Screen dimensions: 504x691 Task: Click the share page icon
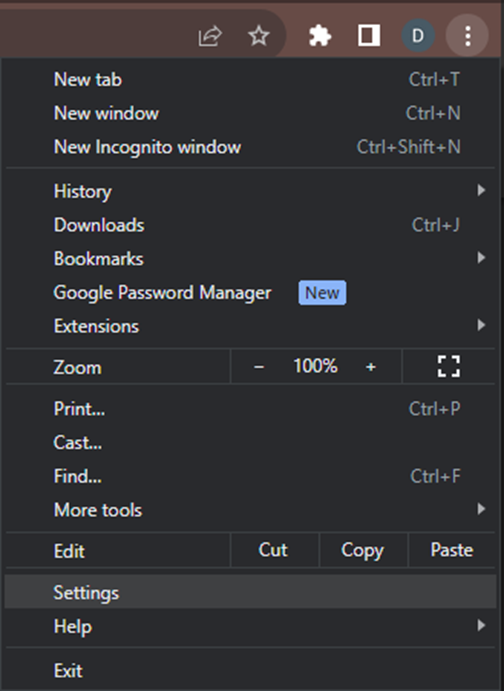tap(210, 36)
